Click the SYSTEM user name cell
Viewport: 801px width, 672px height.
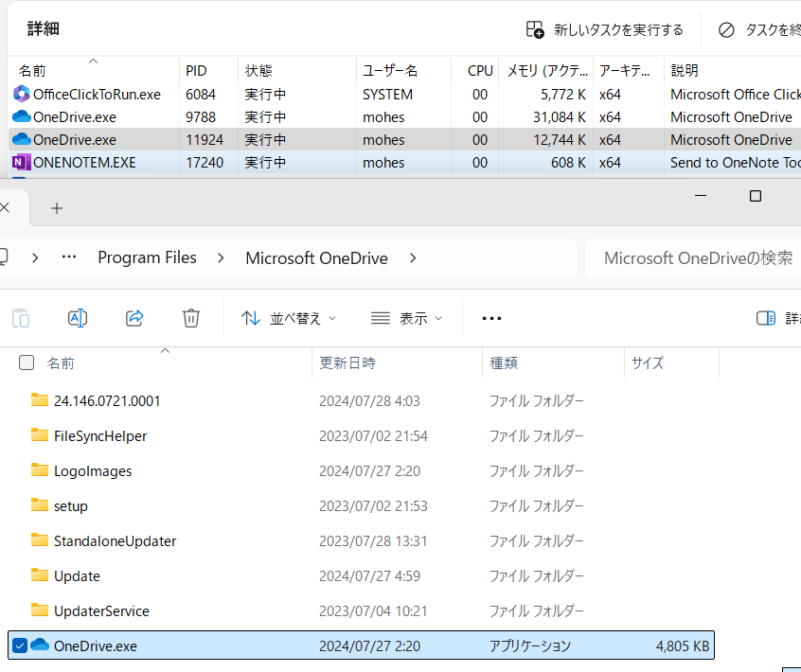pos(388,95)
